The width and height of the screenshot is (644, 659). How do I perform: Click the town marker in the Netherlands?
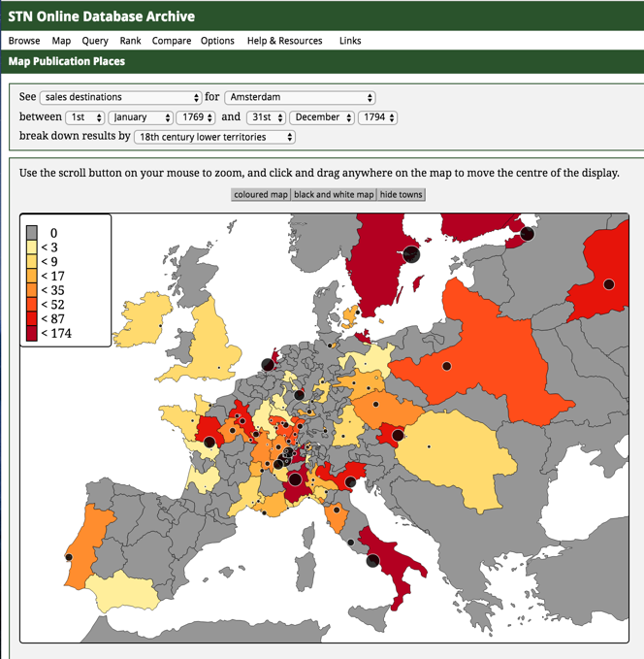tap(269, 365)
